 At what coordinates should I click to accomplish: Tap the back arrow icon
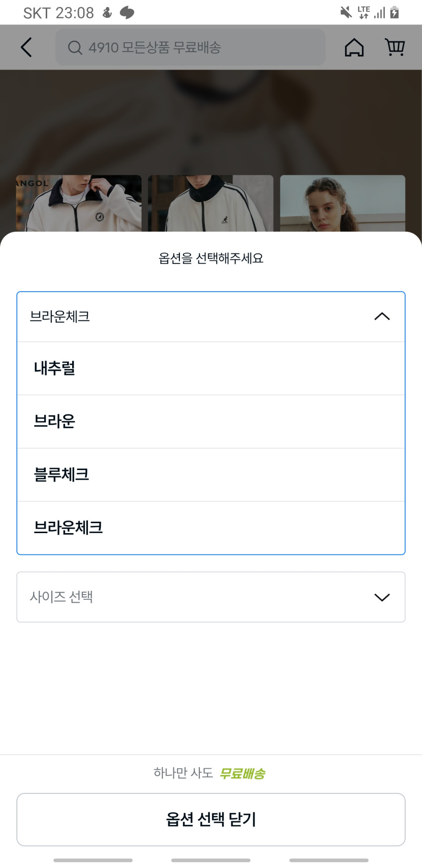click(x=26, y=48)
